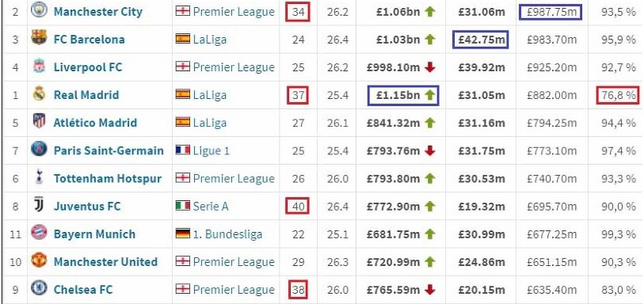
Task: Click Chelsea's red down arrow indicator
Action: coord(430,290)
